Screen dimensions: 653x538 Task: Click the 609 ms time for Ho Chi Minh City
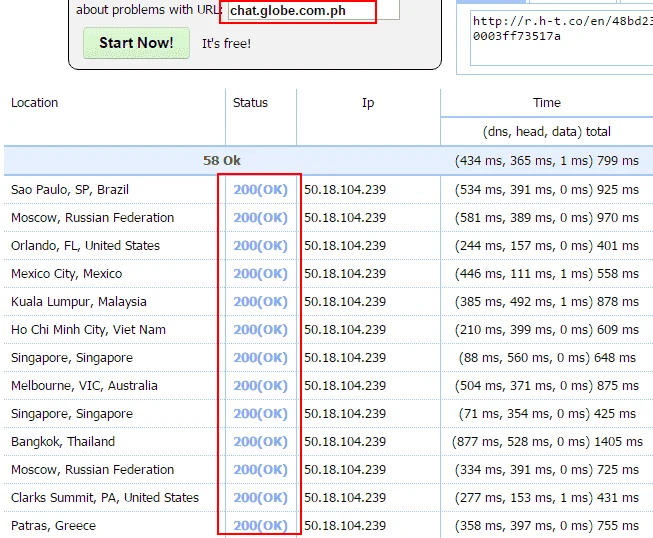pos(618,329)
